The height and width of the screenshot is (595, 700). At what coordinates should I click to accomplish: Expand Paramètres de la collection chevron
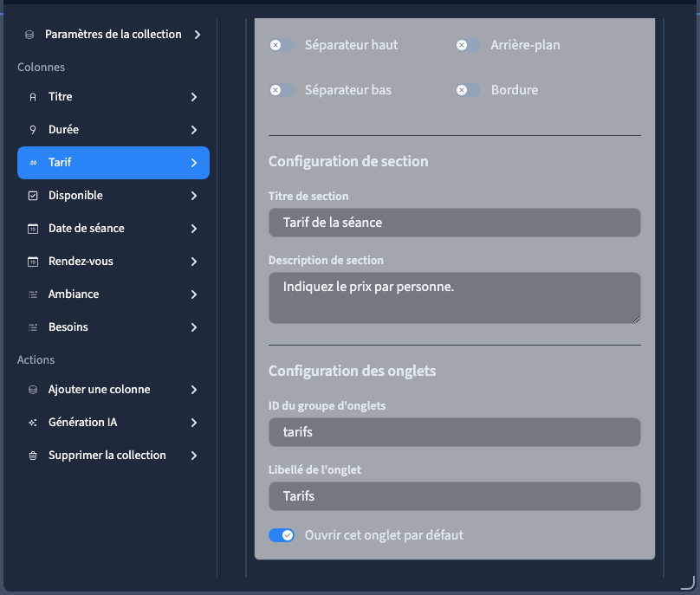[198, 35]
